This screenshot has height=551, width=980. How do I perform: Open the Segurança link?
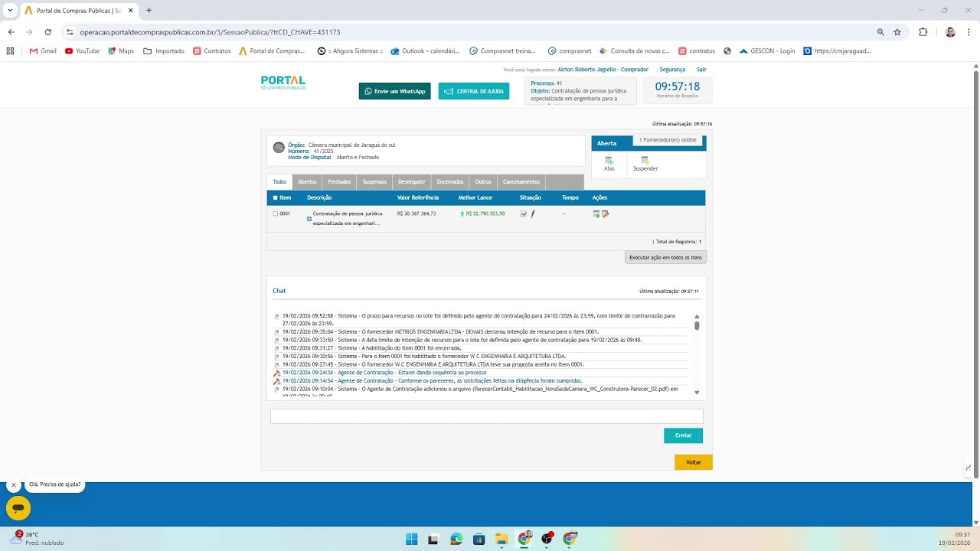pos(672,70)
